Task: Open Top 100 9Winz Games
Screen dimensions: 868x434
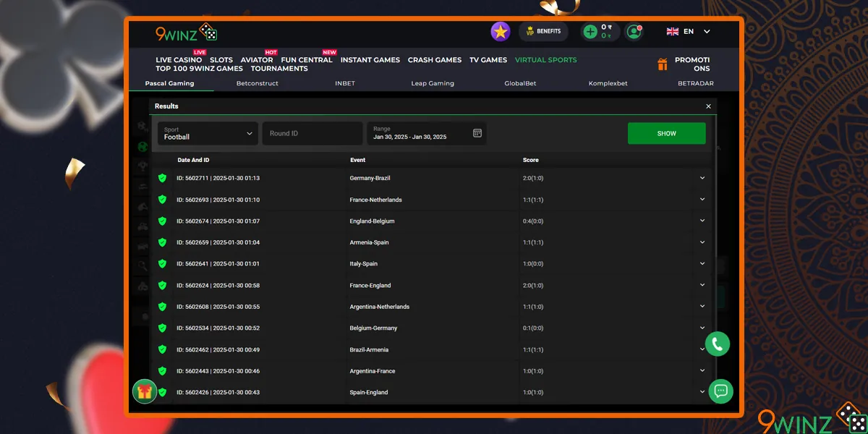Action: [x=200, y=69]
